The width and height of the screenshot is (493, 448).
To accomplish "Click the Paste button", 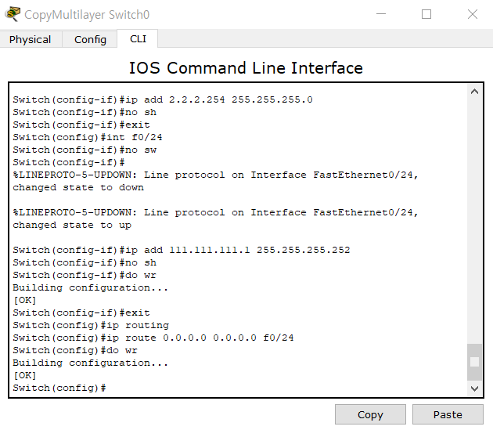I will pyautogui.click(x=448, y=414).
